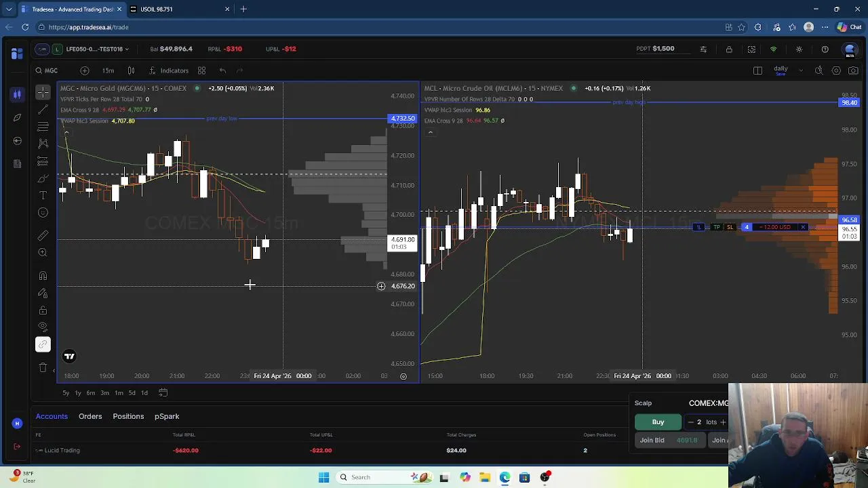Select the 5y date range

coord(66,392)
